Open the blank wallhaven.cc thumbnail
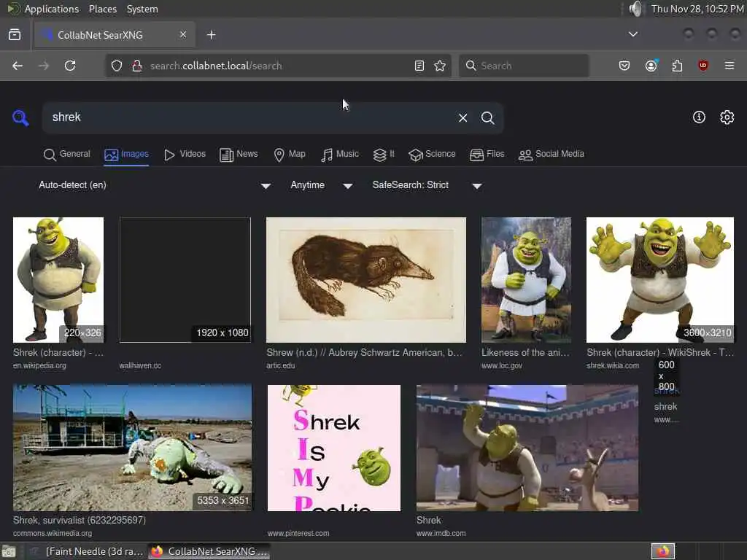 pyautogui.click(x=185, y=280)
